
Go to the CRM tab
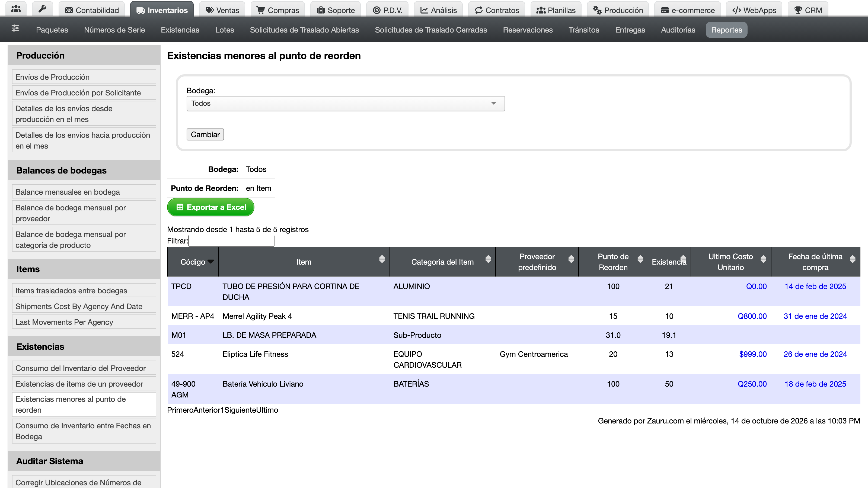coord(808,10)
